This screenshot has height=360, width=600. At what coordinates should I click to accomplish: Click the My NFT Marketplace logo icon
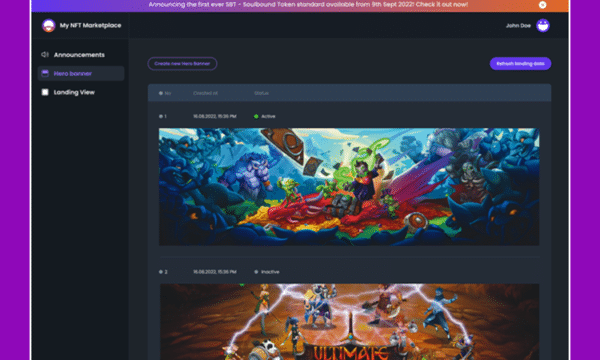tap(49, 26)
